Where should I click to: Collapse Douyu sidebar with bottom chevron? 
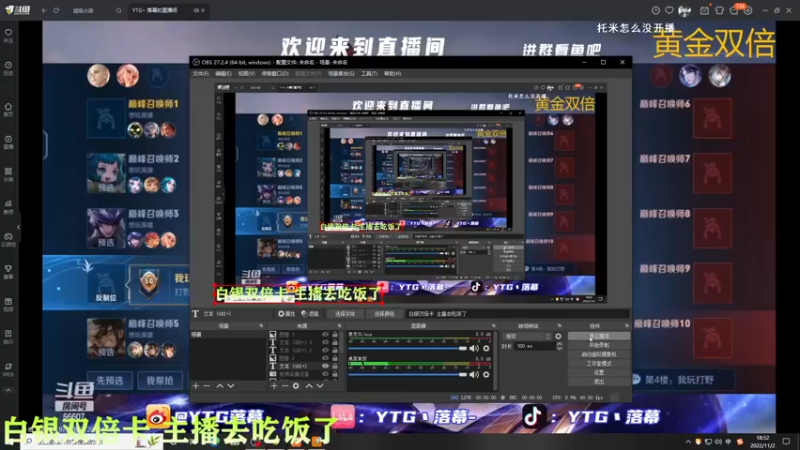8,390
